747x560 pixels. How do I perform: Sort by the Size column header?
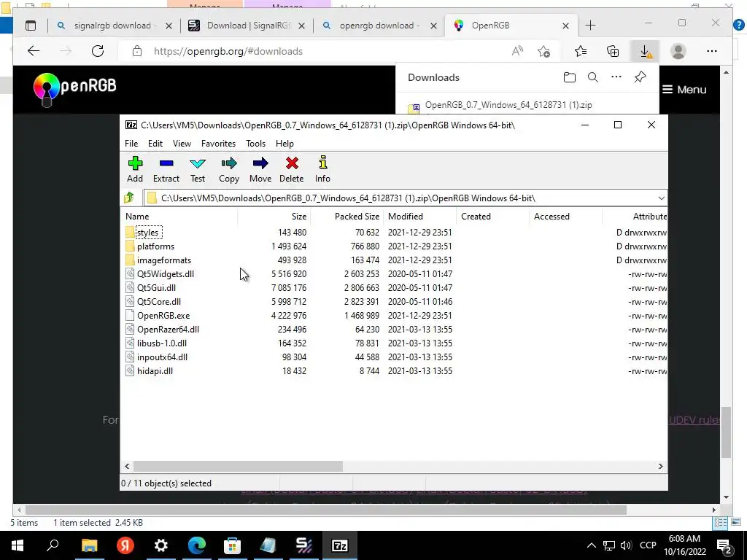(274, 216)
